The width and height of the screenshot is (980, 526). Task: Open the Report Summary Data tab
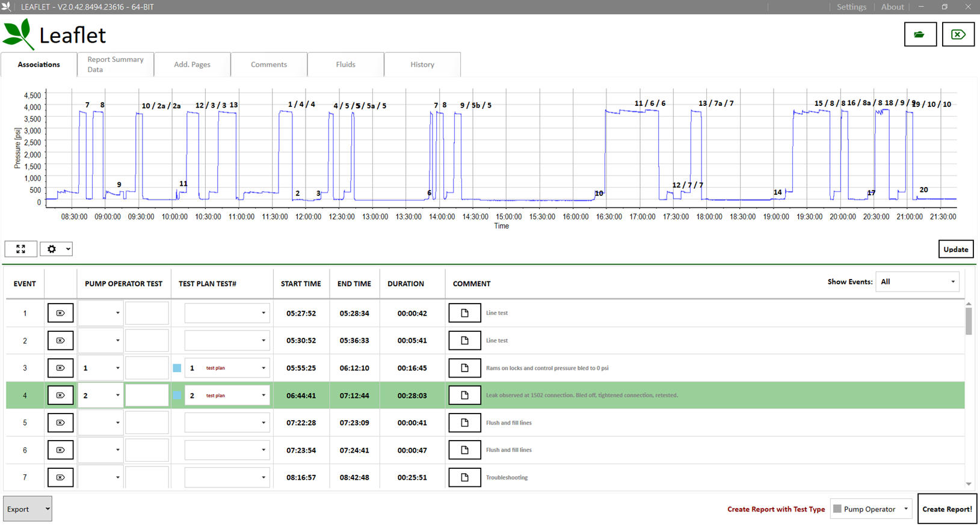click(x=116, y=64)
